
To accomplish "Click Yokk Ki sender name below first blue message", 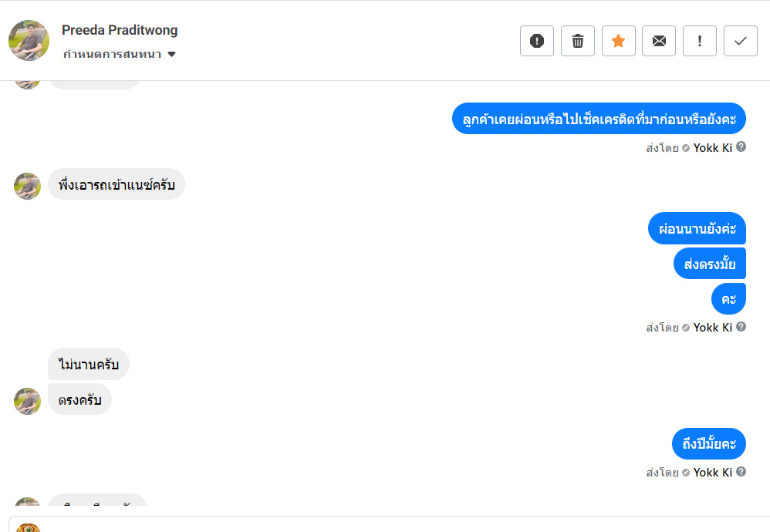I will tap(712, 147).
